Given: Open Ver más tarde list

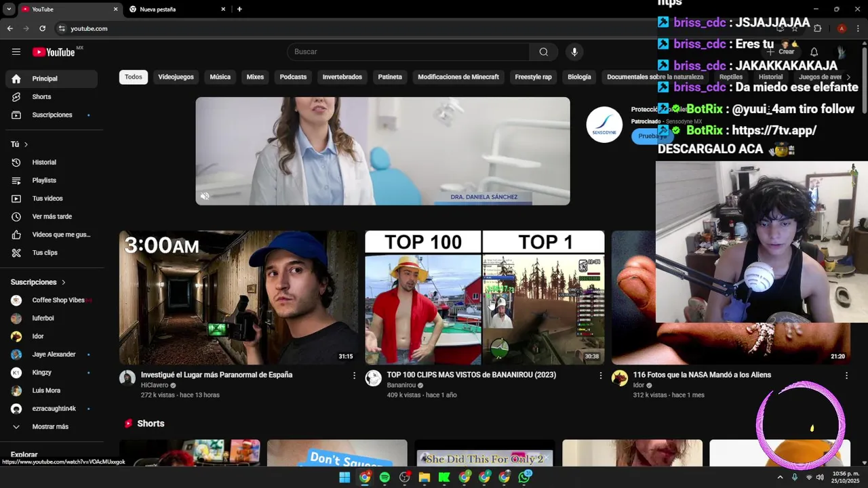Looking at the screenshot, I should [52, 217].
